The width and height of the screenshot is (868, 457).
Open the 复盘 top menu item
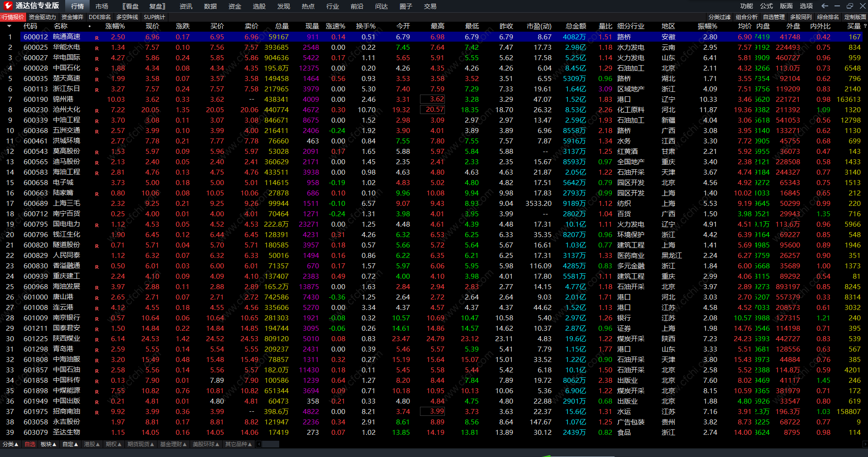pyautogui.click(x=157, y=6)
